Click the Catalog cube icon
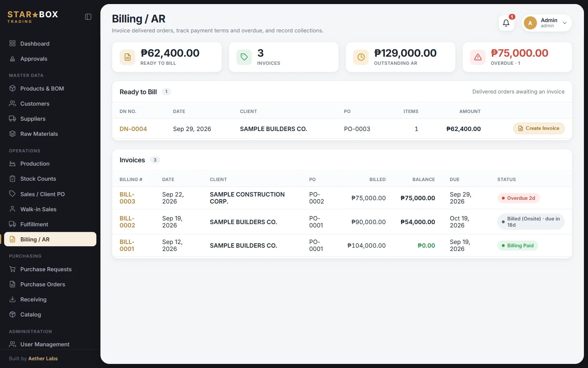Screen dimensions: 588x368 click(x=12, y=314)
